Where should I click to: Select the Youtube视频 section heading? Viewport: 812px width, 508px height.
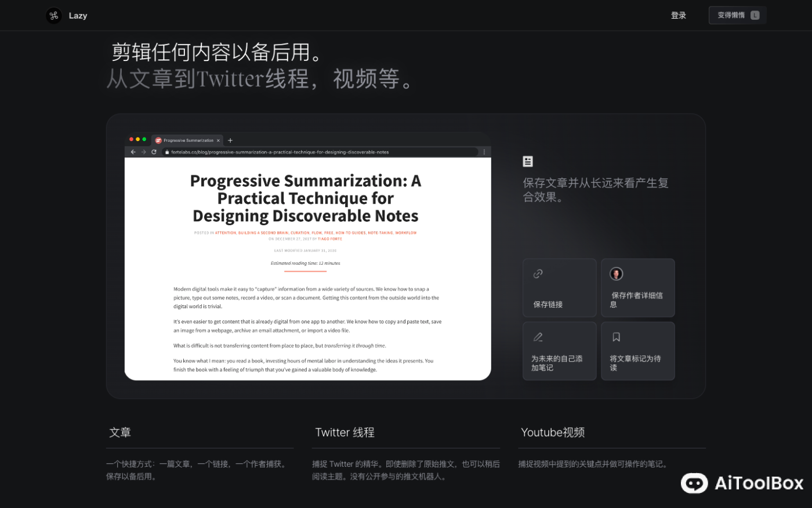pos(552,433)
